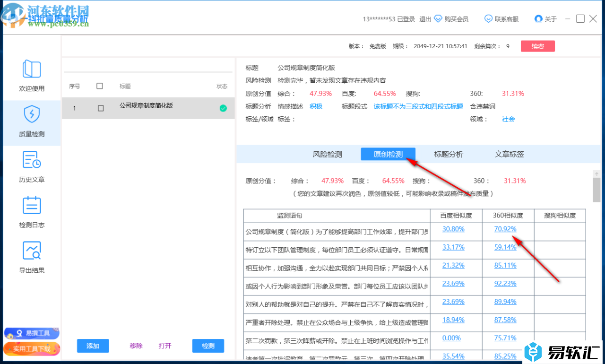This screenshot has height=364, width=605.
Task: Click the 易撰工具 banner
Action: click(x=32, y=333)
